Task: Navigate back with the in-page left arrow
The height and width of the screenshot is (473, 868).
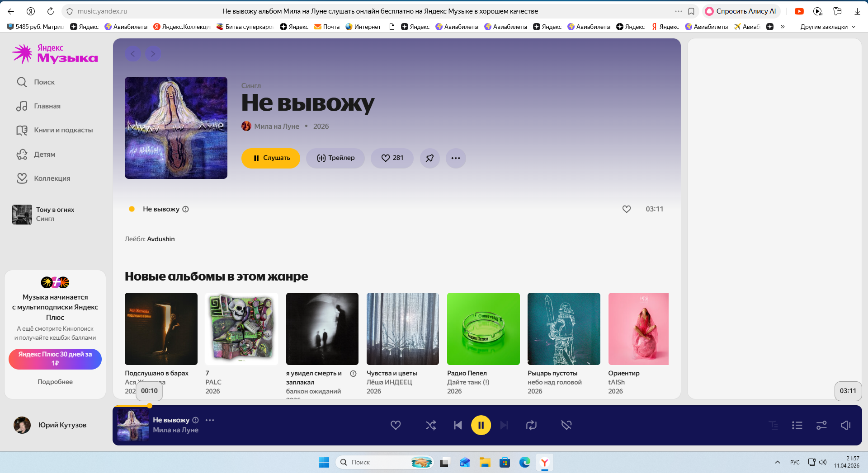Action: [x=133, y=54]
